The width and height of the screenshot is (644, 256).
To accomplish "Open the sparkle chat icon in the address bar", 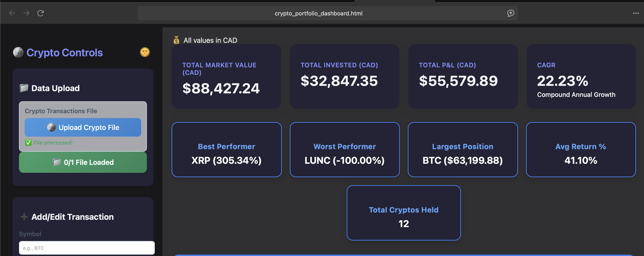I will (511, 13).
